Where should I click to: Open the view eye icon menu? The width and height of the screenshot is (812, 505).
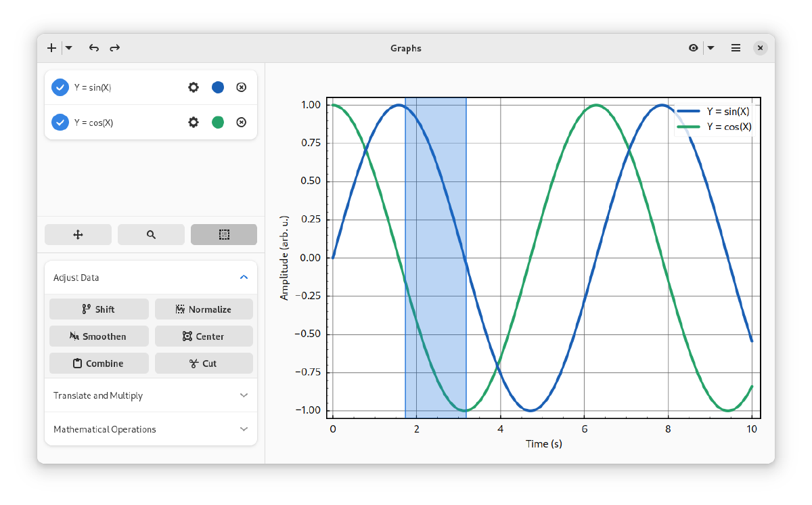(693, 48)
